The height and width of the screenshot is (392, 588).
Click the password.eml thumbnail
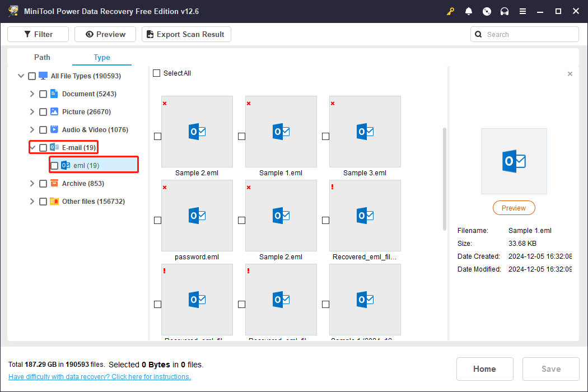(x=197, y=216)
